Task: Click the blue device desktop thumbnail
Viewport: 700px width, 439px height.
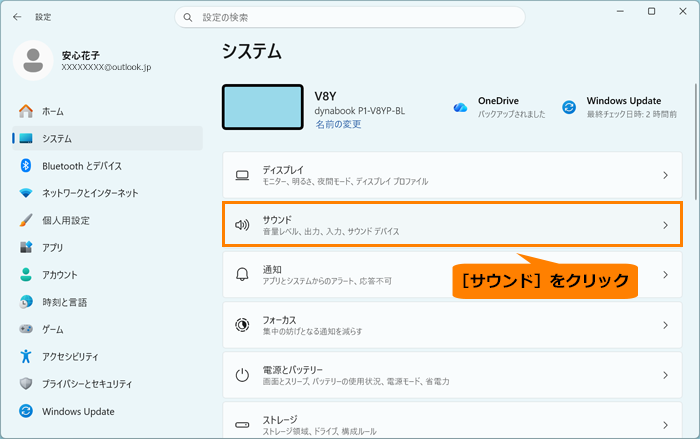Action: [262, 107]
